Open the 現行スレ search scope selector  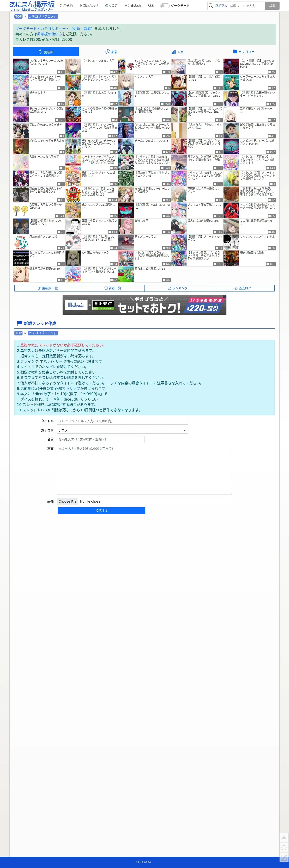[x=222, y=6]
